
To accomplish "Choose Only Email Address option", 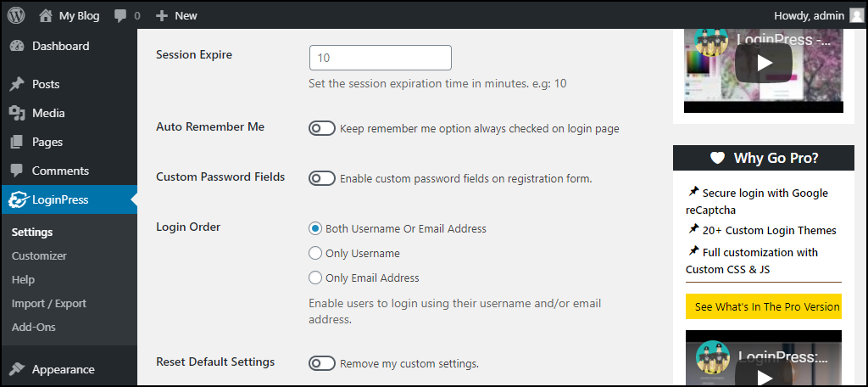I will tap(315, 278).
